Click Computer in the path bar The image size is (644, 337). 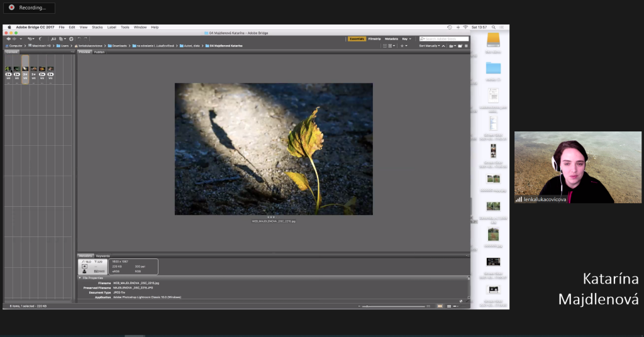coord(14,46)
